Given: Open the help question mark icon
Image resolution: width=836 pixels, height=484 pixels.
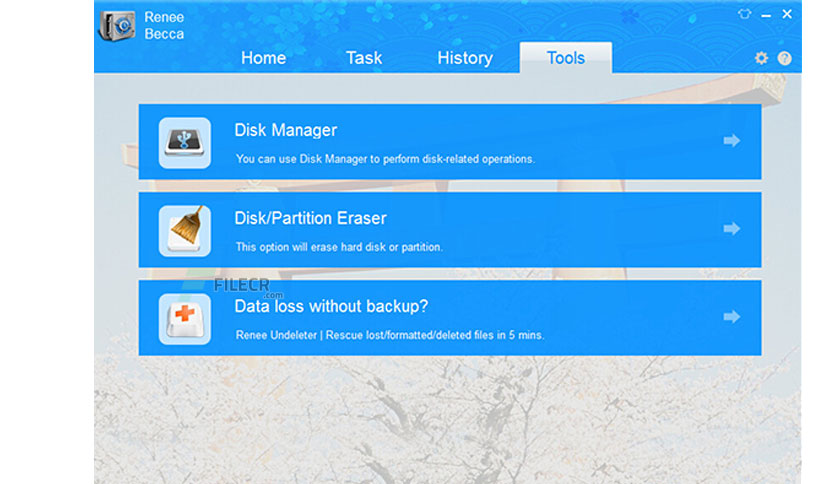Looking at the screenshot, I should (784, 58).
